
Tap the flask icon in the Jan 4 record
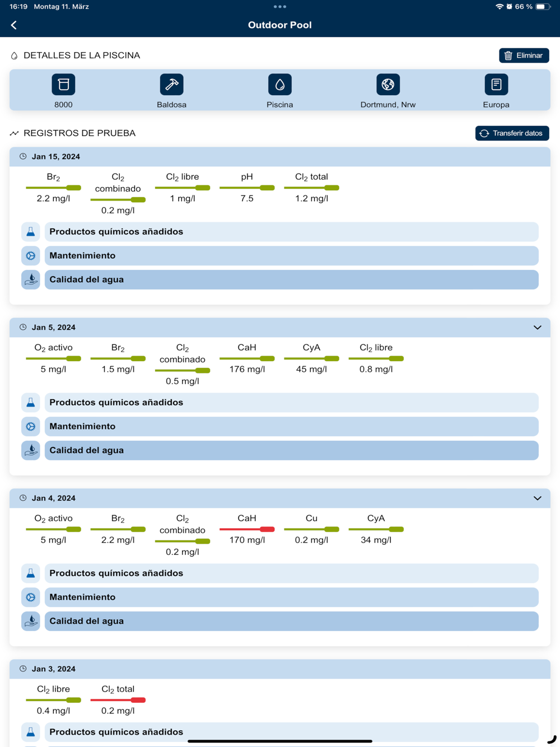[x=31, y=573]
